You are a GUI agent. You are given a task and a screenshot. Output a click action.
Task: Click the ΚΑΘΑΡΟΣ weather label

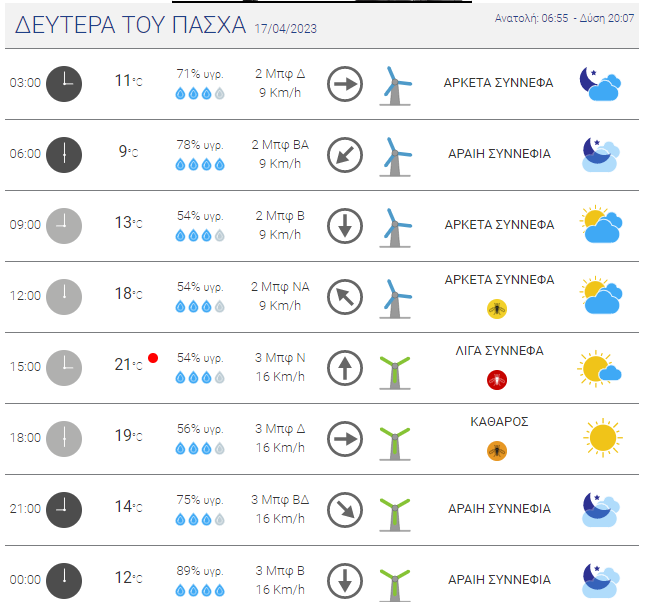499,422
